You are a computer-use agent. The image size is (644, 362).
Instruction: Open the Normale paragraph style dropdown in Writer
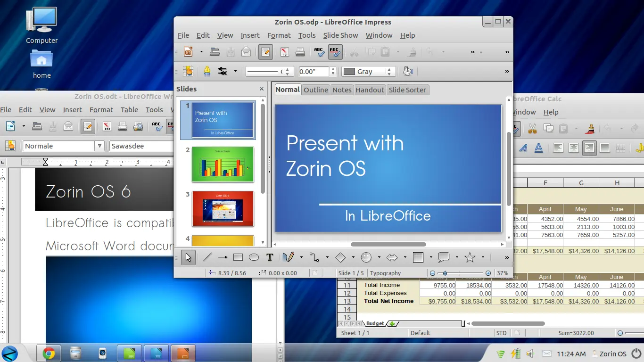point(99,146)
